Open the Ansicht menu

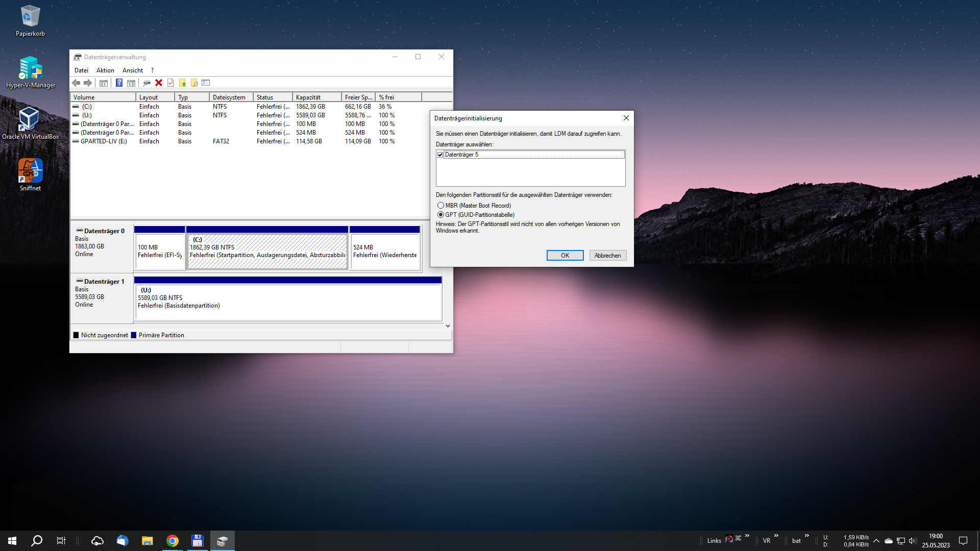(133, 70)
